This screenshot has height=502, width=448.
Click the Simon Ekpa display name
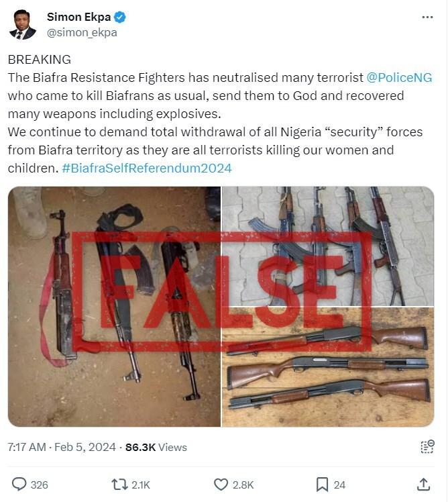tap(79, 17)
